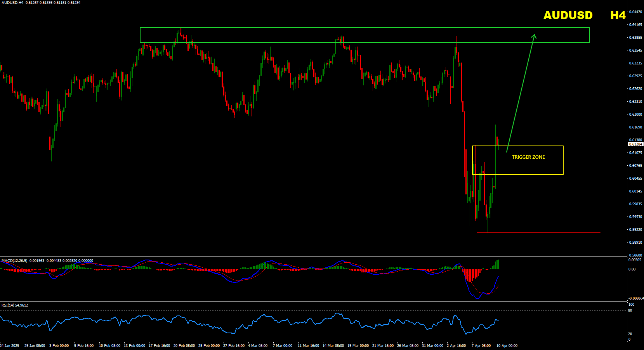This screenshot has width=644, height=350.
Task: Click the 0.64470 price axis level
Action: coord(635,12)
